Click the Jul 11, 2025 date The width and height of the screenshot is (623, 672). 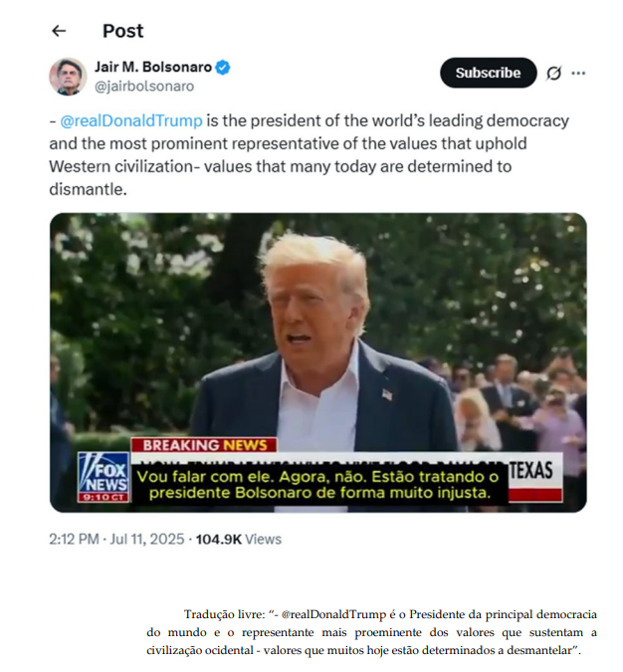[x=147, y=539]
